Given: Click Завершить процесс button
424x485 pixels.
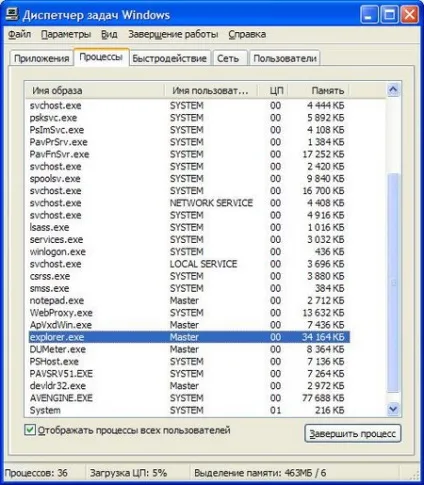Looking at the screenshot, I should click(x=353, y=433).
